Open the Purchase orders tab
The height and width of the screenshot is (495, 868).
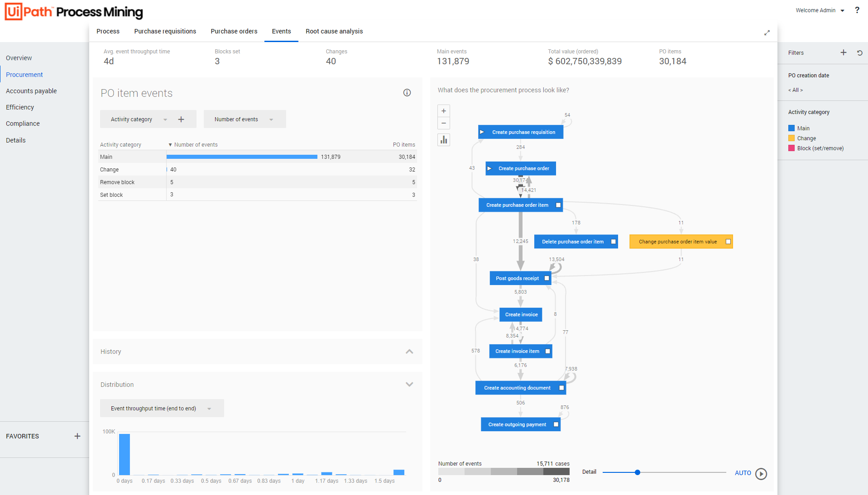point(234,31)
